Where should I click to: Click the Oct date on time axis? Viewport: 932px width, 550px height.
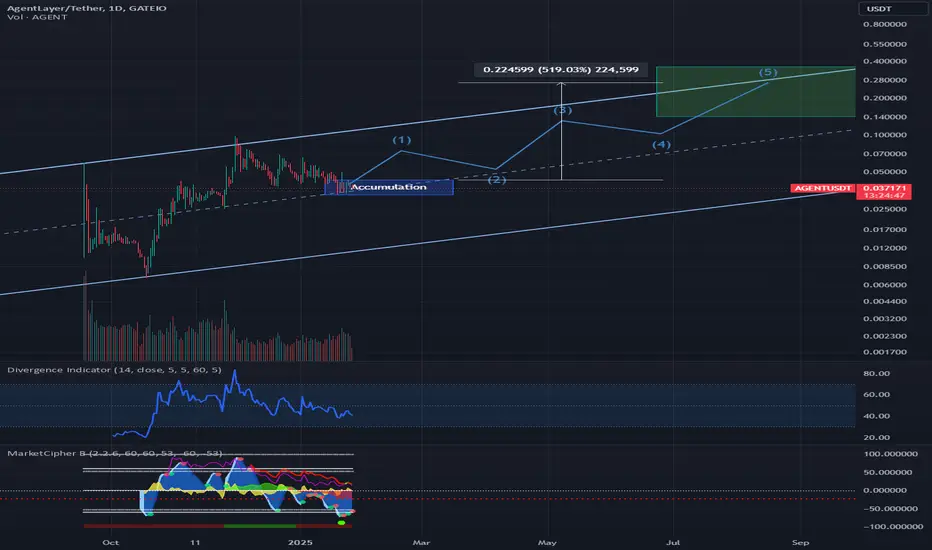111,542
